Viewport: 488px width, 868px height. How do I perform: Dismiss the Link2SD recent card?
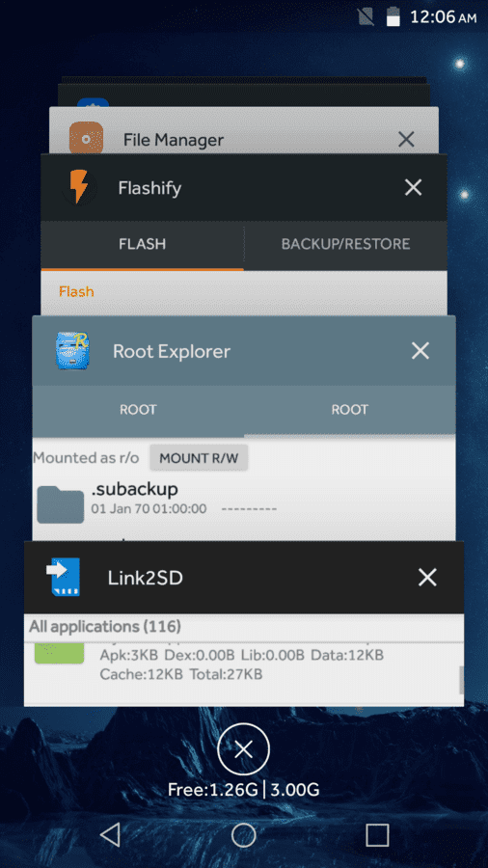pyautogui.click(x=427, y=578)
